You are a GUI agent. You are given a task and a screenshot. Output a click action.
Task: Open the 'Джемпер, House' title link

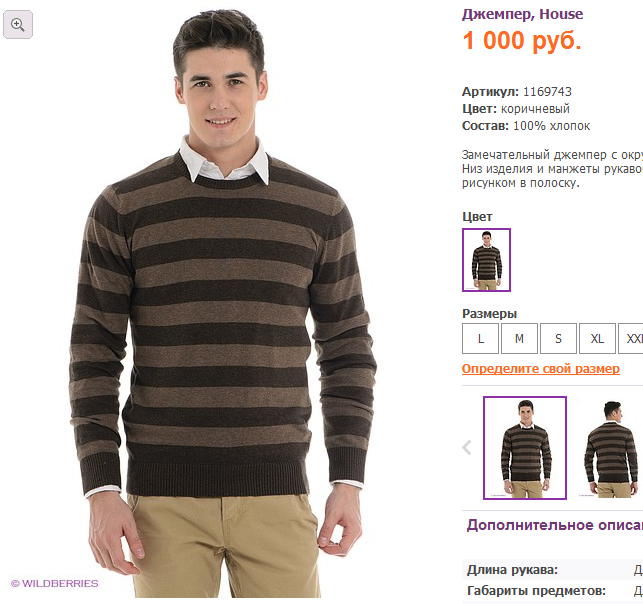522,14
